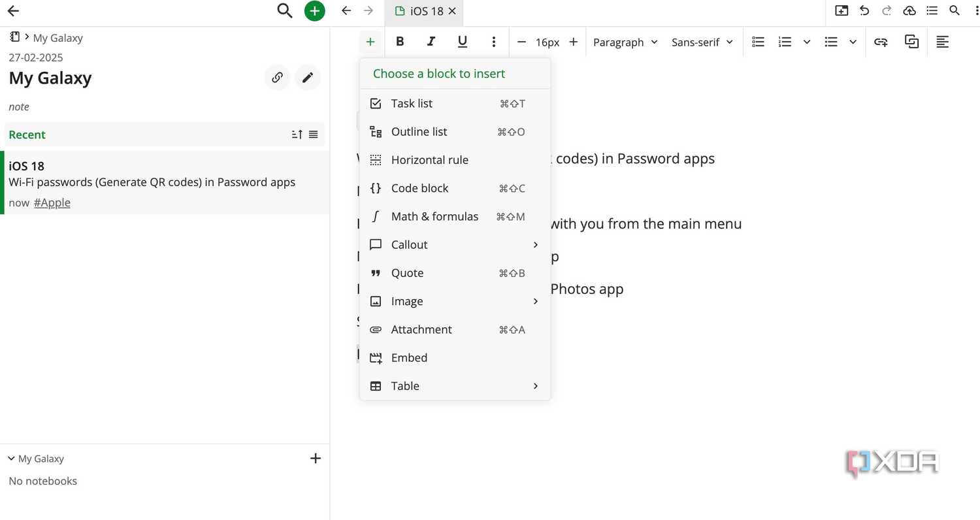The width and height of the screenshot is (980, 520).
Task: Close the iOS 18 tab
Action: click(x=452, y=11)
